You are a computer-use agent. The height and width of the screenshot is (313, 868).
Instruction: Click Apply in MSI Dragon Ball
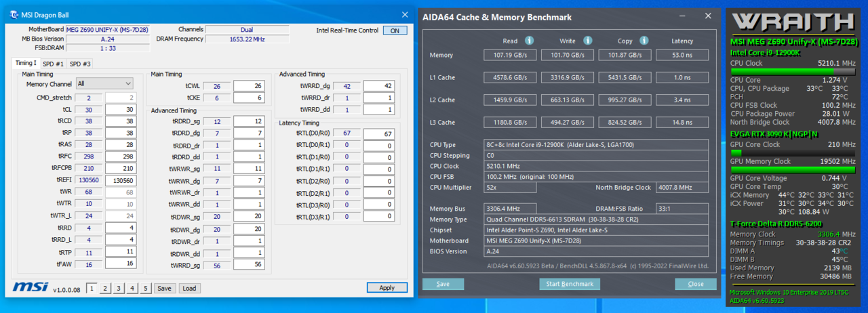tap(387, 288)
